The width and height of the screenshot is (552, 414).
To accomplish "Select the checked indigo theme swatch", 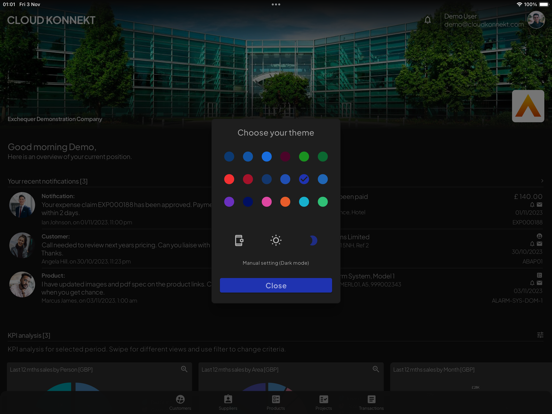I will point(304,179).
